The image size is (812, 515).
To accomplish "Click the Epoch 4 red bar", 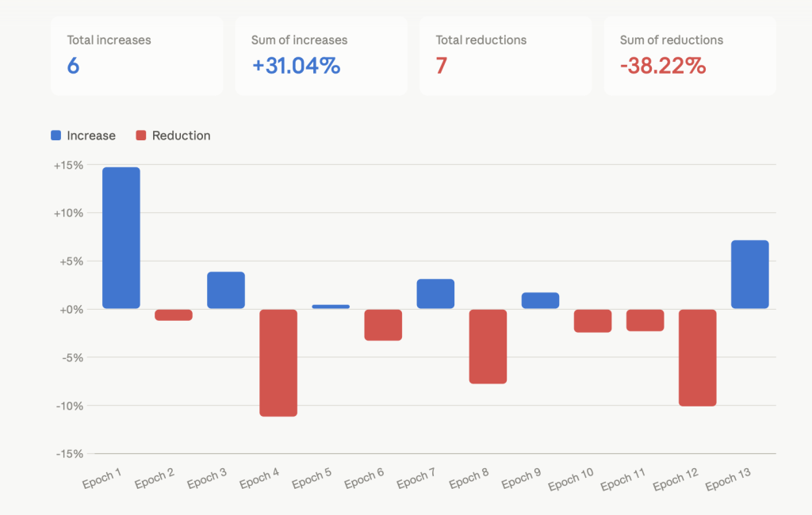I will coord(278,363).
